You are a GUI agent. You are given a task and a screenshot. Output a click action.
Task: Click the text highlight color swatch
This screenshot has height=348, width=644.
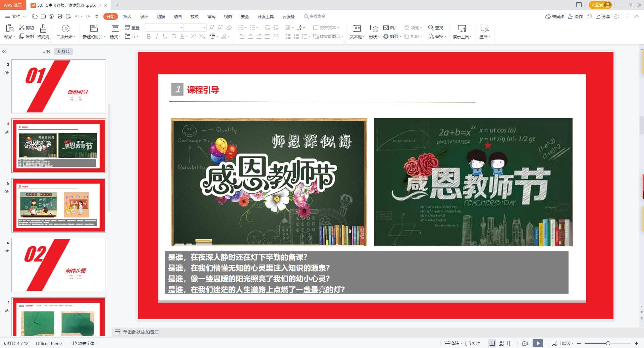pyautogui.click(x=224, y=36)
